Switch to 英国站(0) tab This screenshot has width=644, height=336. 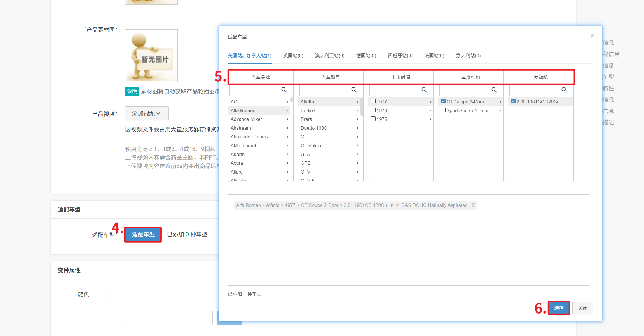[x=293, y=56]
